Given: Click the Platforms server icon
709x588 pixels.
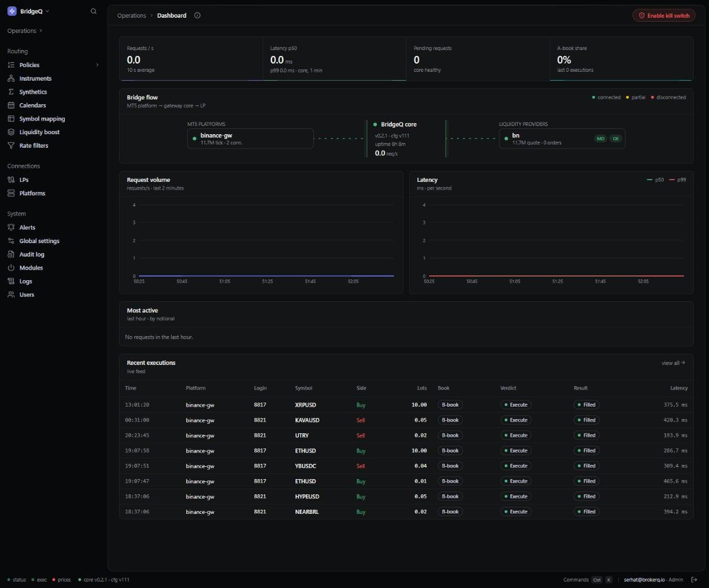Looking at the screenshot, I should click(11, 193).
